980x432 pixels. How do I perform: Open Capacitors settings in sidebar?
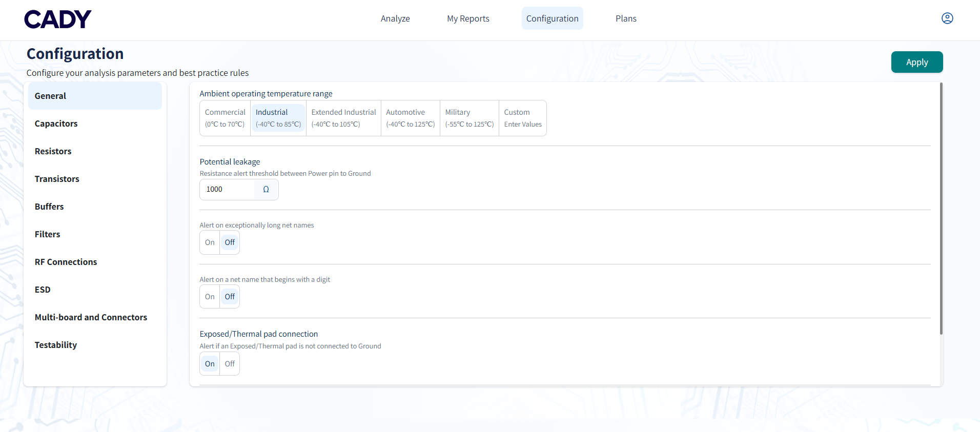tap(56, 124)
